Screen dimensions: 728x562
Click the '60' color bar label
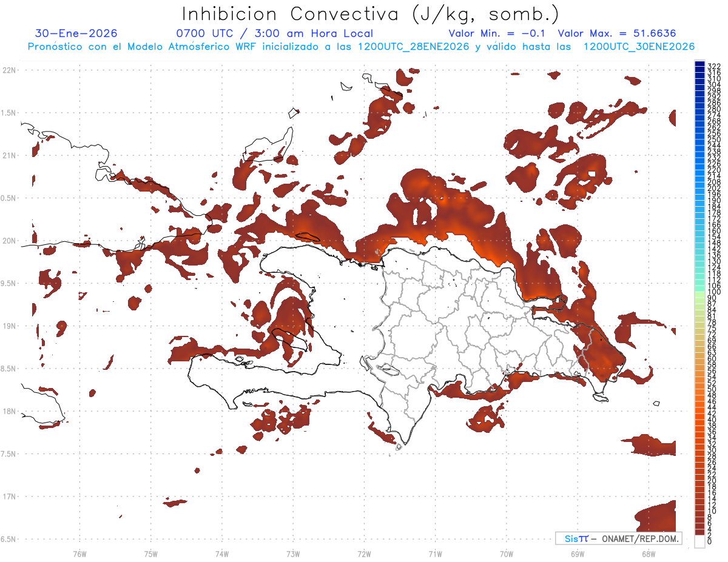point(712,359)
